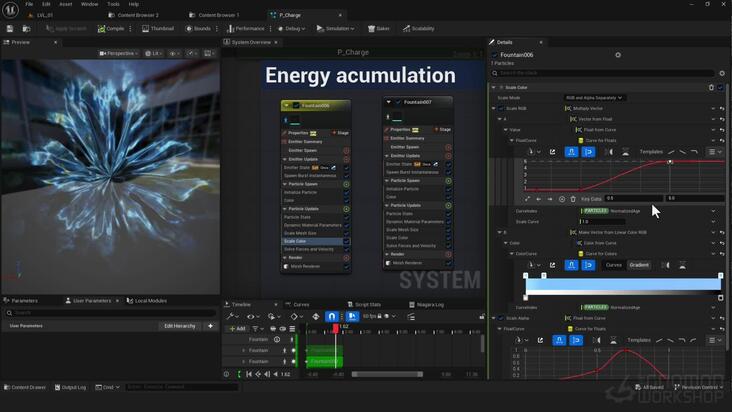Open the Perspective viewport dropdown

pos(119,53)
